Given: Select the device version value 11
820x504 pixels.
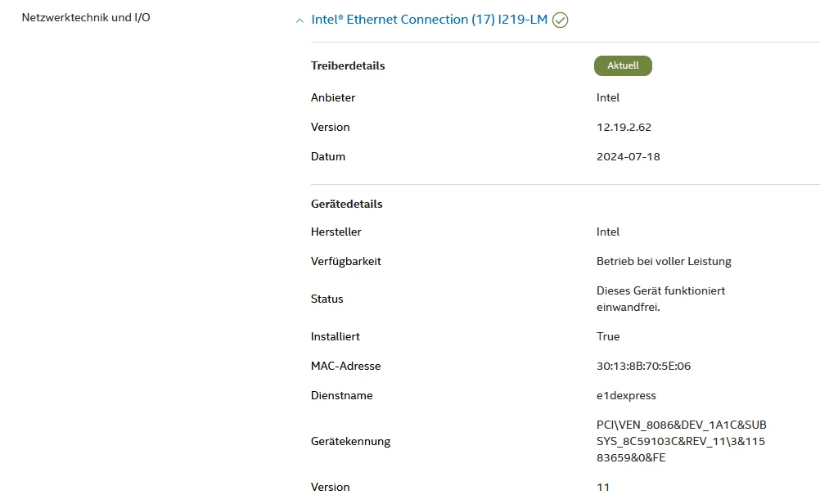Looking at the screenshot, I should point(603,488).
